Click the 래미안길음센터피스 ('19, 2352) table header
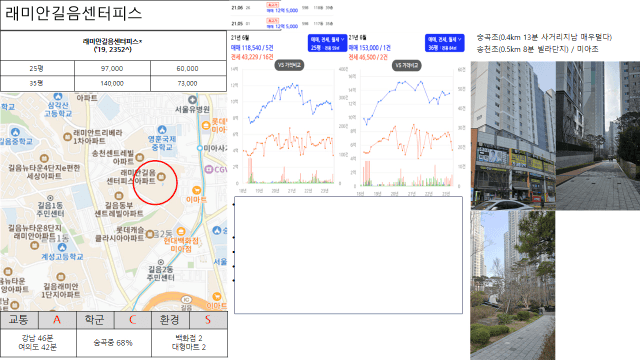This screenshot has width=640, height=360. pyautogui.click(x=113, y=45)
